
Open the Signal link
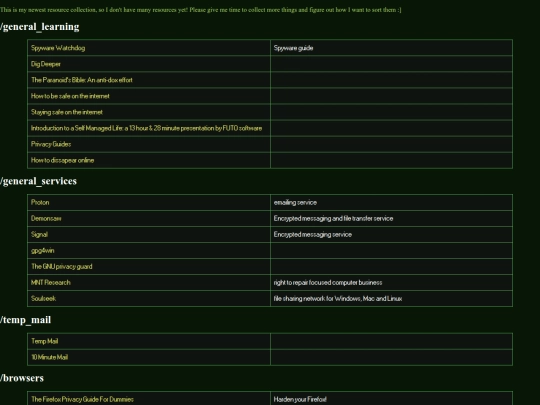39,235
